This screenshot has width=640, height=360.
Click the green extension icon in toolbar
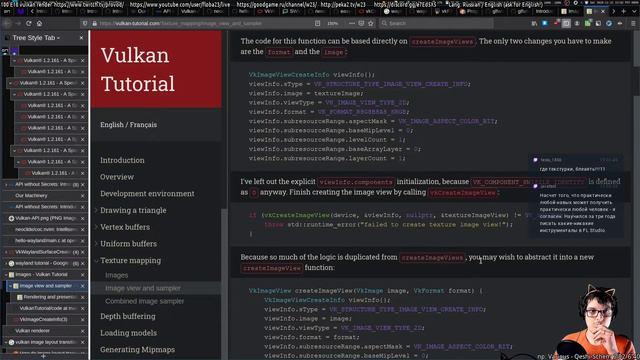[x=587, y=23]
